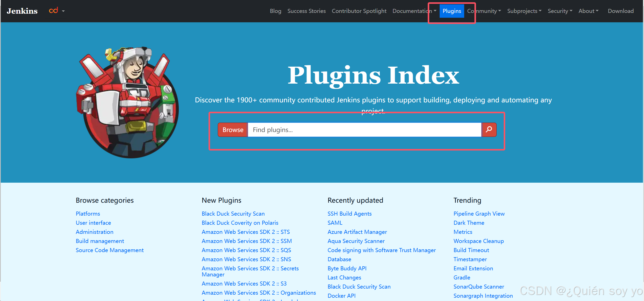Expand the Documentation dropdown menu
The image size is (644, 301).
tap(414, 11)
